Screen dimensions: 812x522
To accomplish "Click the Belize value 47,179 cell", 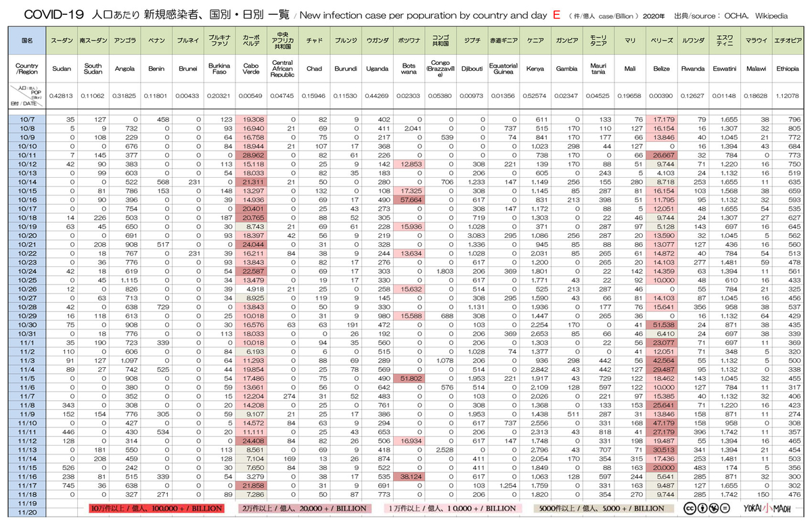I will 661,423.
